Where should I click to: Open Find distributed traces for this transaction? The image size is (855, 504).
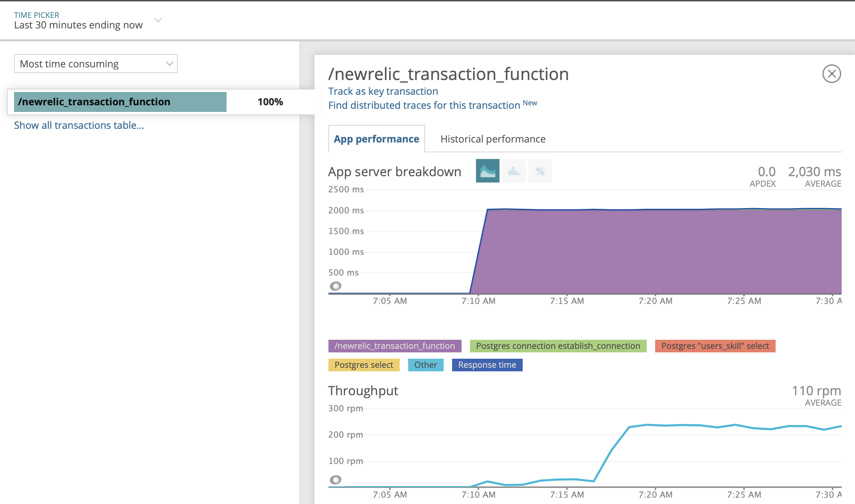424,105
